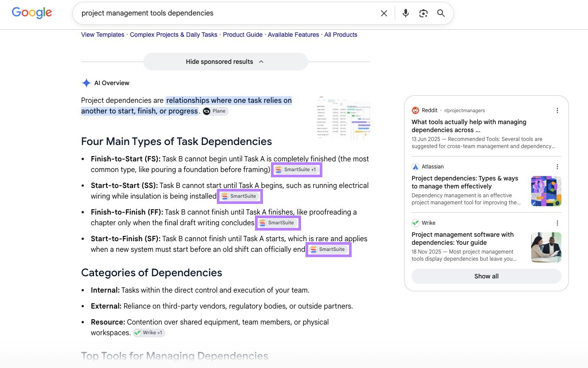Screen dimensions: 588x368
Task: Open the Gantt chart thumbnail image
Action: [x=343, y=118]
